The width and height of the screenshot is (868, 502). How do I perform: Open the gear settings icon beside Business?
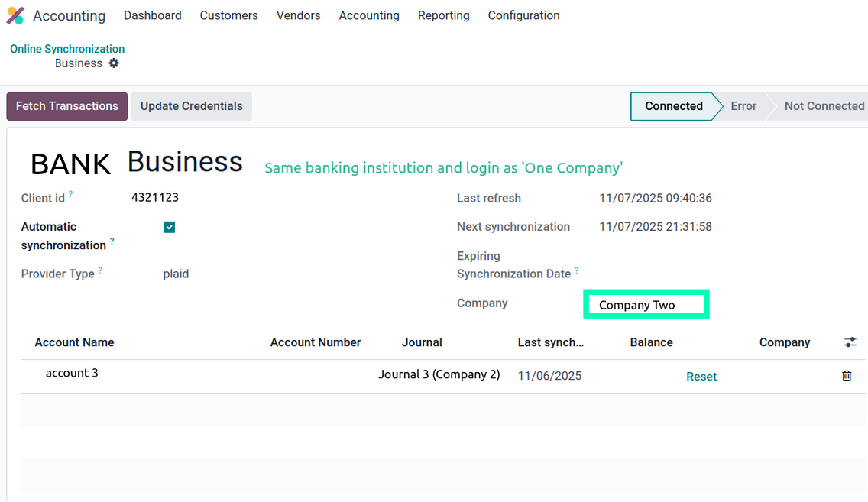pyautogui.click(x=114, y=63)
